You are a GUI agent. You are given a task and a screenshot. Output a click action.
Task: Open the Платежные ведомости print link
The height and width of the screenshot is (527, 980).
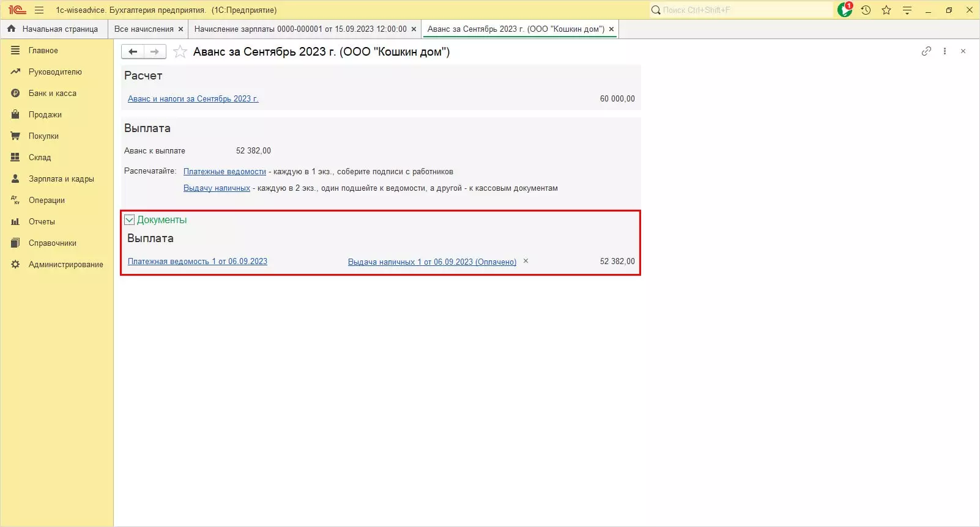point(225,172)
